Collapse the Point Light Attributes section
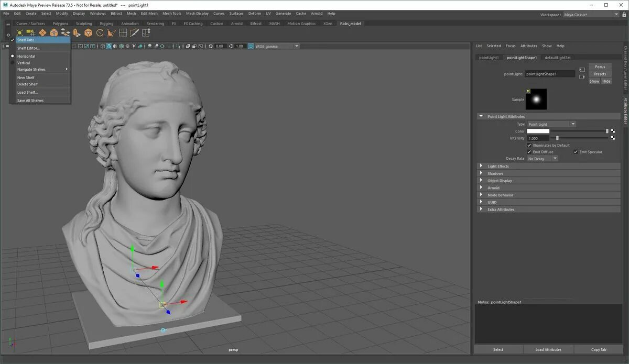This screenshot has width=629, height=364. (481, 116)
